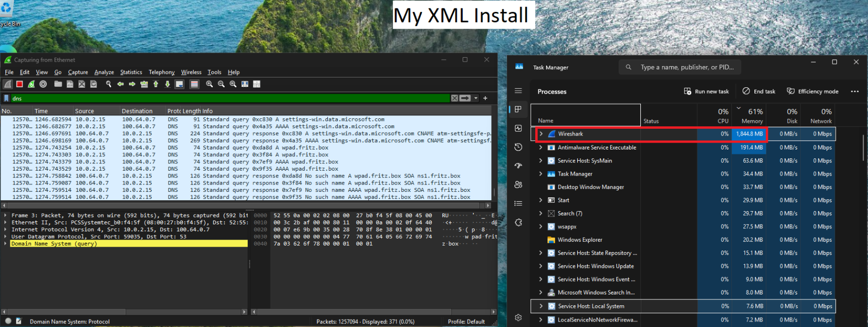
Task: Toggle packet colorization in Wireshark toolbar
Action: coord(195,84)
